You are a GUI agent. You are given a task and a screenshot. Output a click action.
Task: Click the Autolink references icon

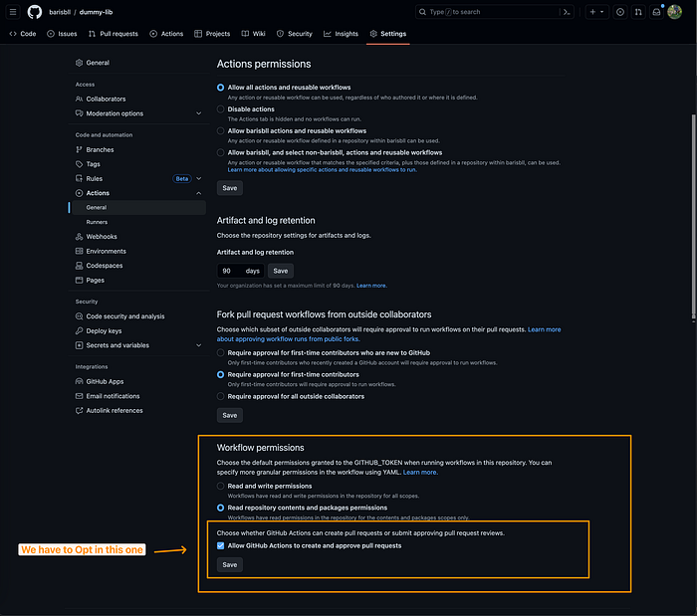(79, 411)
